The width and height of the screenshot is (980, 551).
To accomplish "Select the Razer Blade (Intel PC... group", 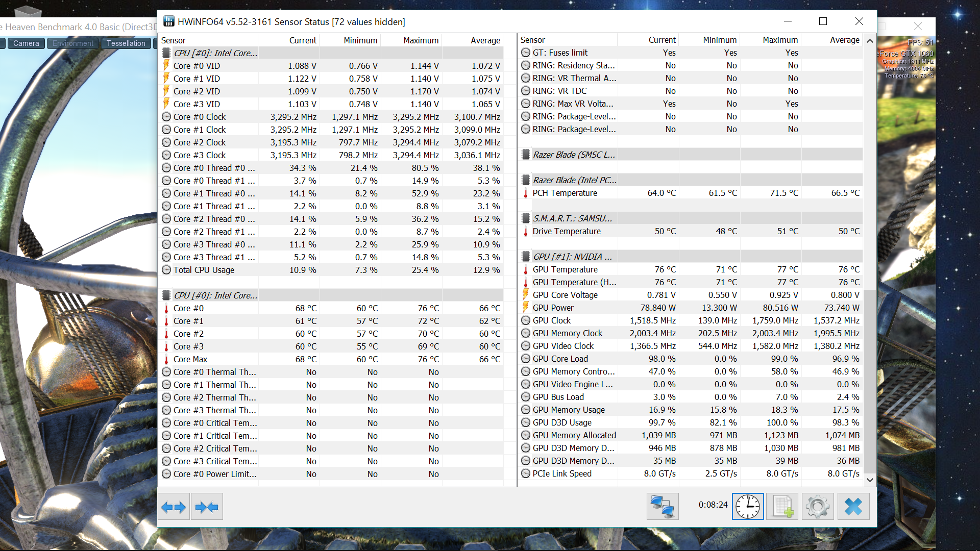I will click(x=691, y=180).
